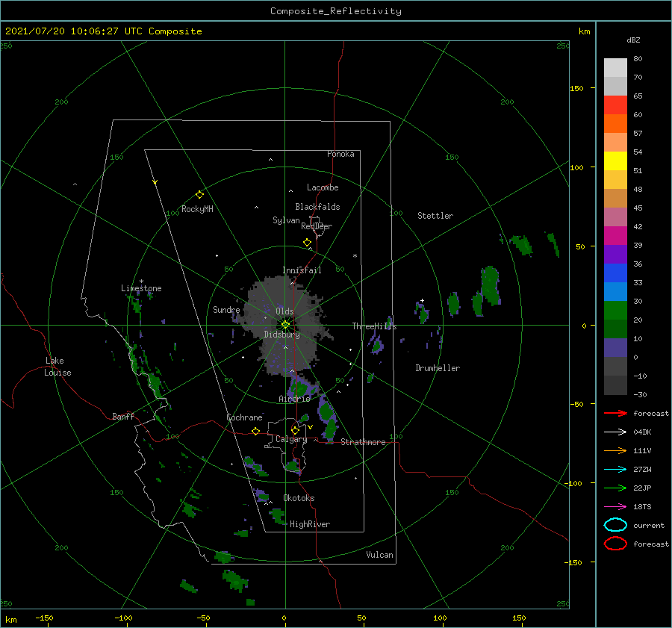Click the Lake Louise label
This screenshot has width=672, height=628.
coord(57,367)
